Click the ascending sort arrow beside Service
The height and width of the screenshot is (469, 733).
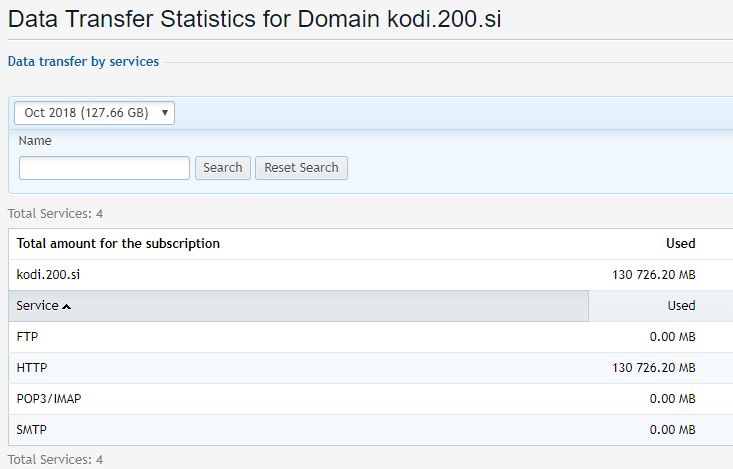coord(67,306)
